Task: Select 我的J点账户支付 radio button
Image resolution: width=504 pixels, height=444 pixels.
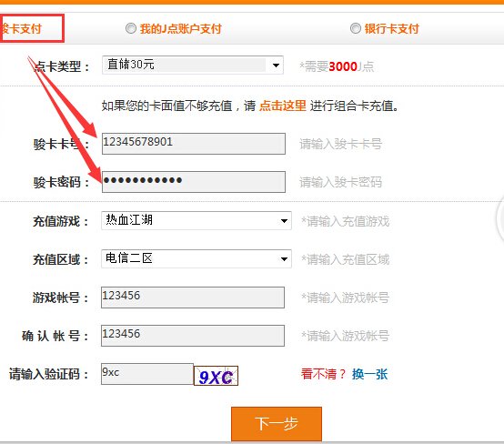Action: [131, 28]
